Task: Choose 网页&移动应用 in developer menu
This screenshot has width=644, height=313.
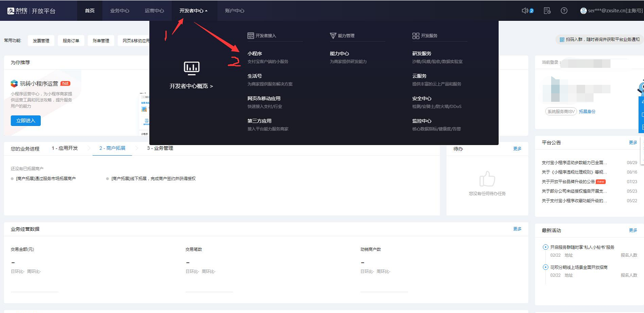Action: [264, 98]
